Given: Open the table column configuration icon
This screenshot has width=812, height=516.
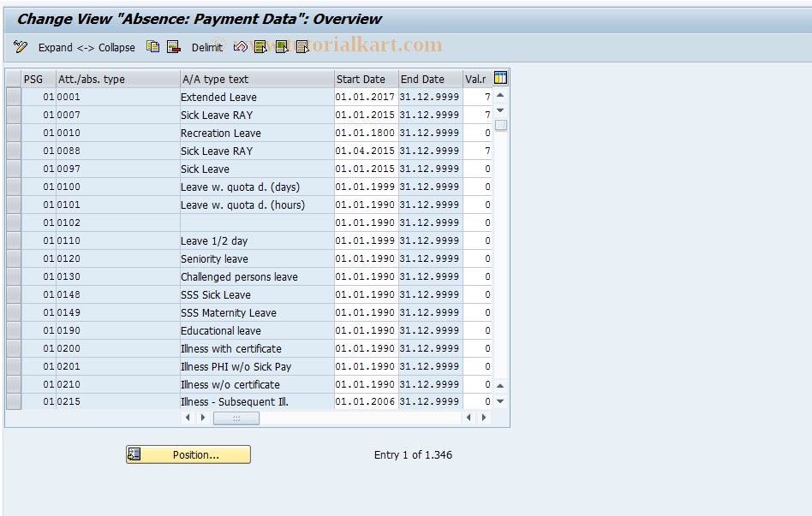Looking at the screenshot, I should (x=500, y=78).
